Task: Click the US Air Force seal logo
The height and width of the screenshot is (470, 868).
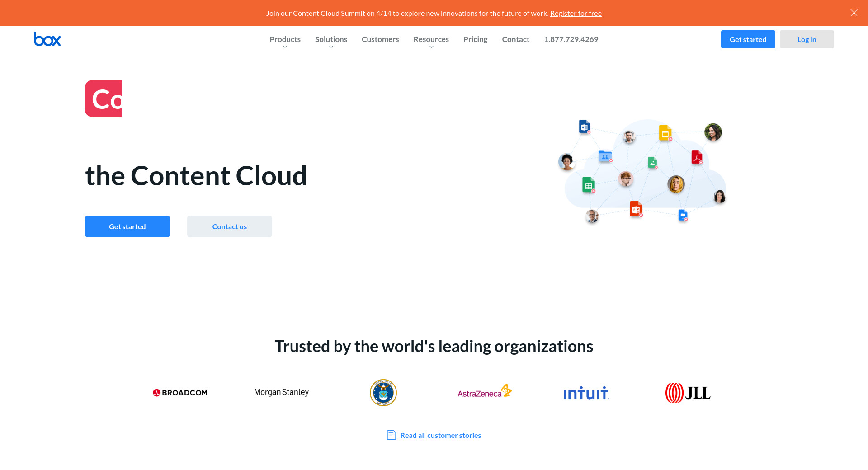Action: (383, 393)
